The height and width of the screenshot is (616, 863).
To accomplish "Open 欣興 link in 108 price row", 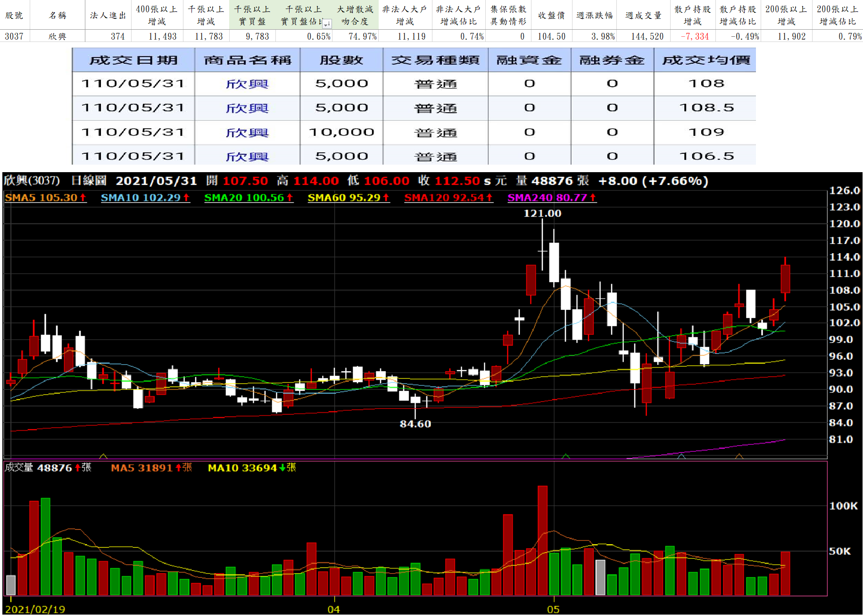I will [247, 84].
